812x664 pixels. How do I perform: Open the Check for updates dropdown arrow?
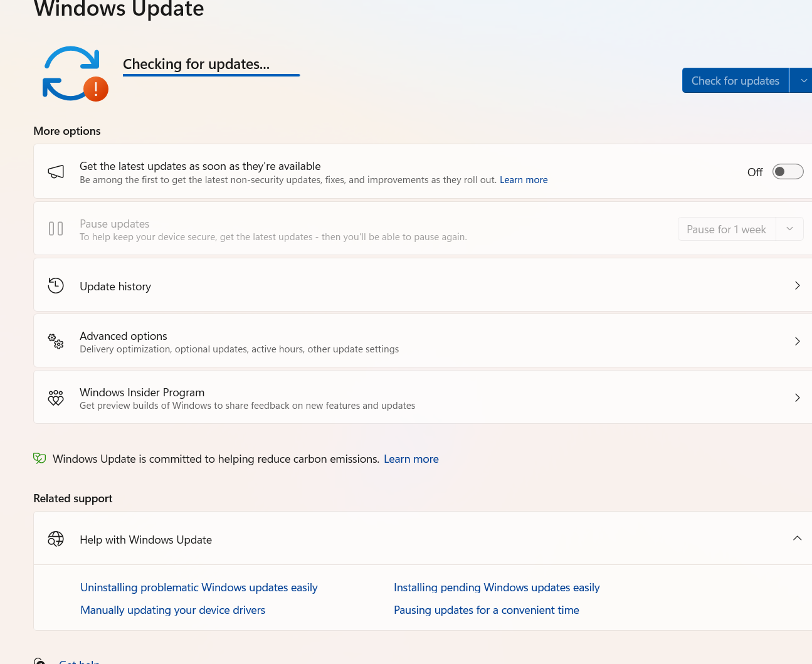click(x=802, y=80)
